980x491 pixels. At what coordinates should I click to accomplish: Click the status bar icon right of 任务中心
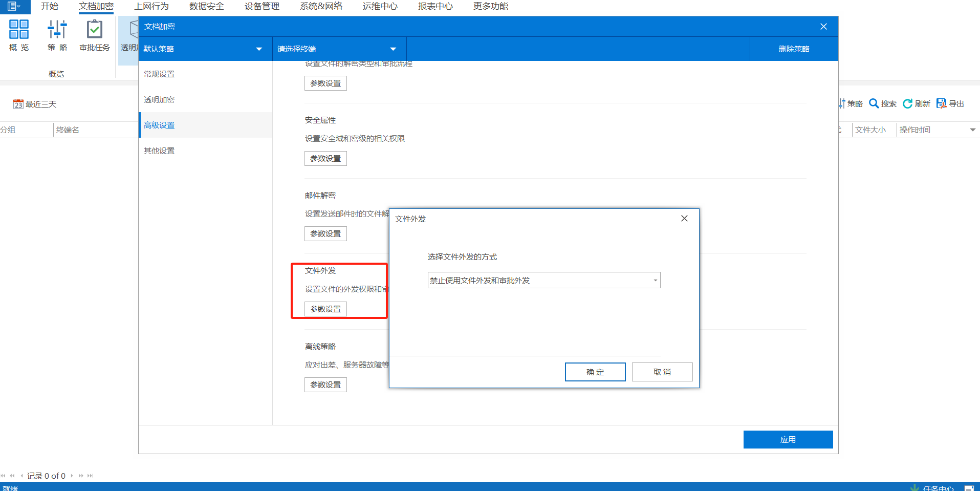969,488
